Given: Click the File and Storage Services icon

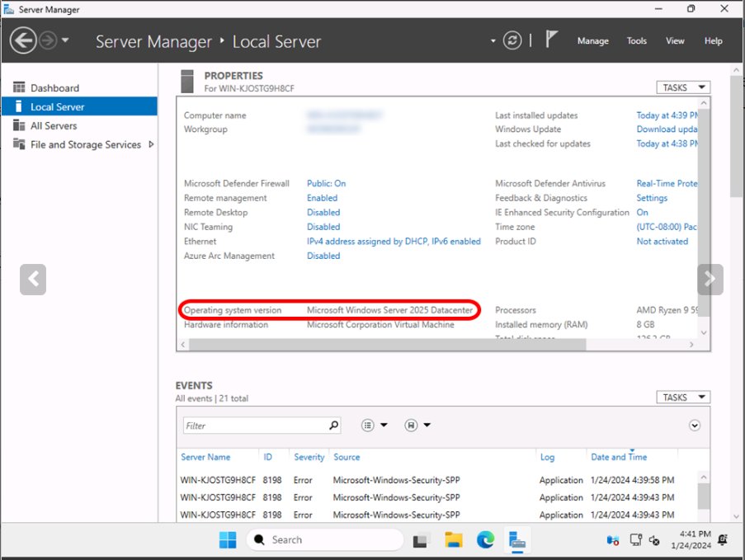Looking at the screenshot, I should 19,144.
